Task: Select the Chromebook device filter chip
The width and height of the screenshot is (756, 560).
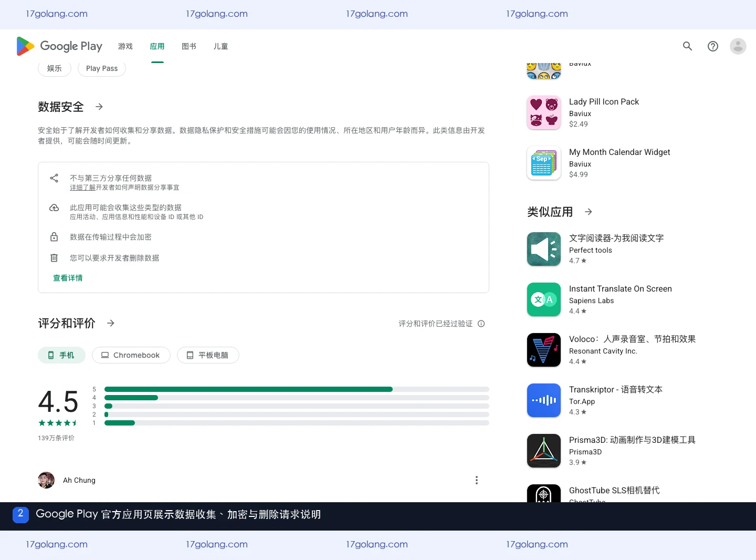Action: tap(131, 355)
